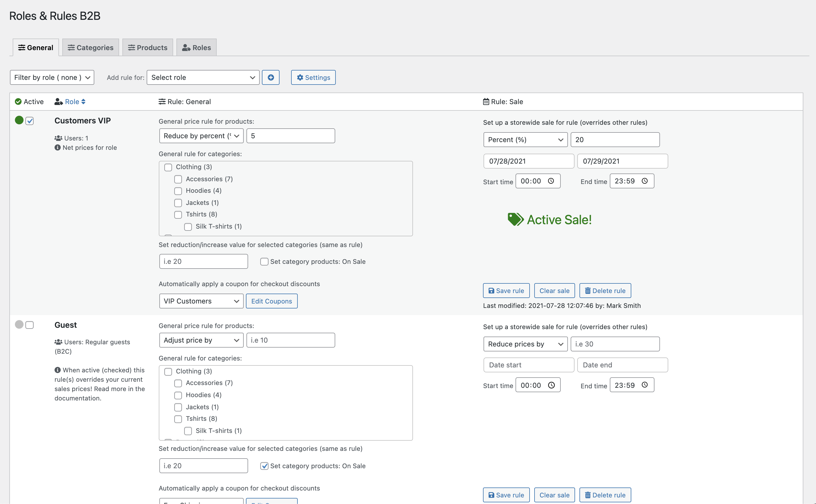The width and height of the screenshot is (816, 504).
Task: Click the Settings button
Action: coord(313,77)
